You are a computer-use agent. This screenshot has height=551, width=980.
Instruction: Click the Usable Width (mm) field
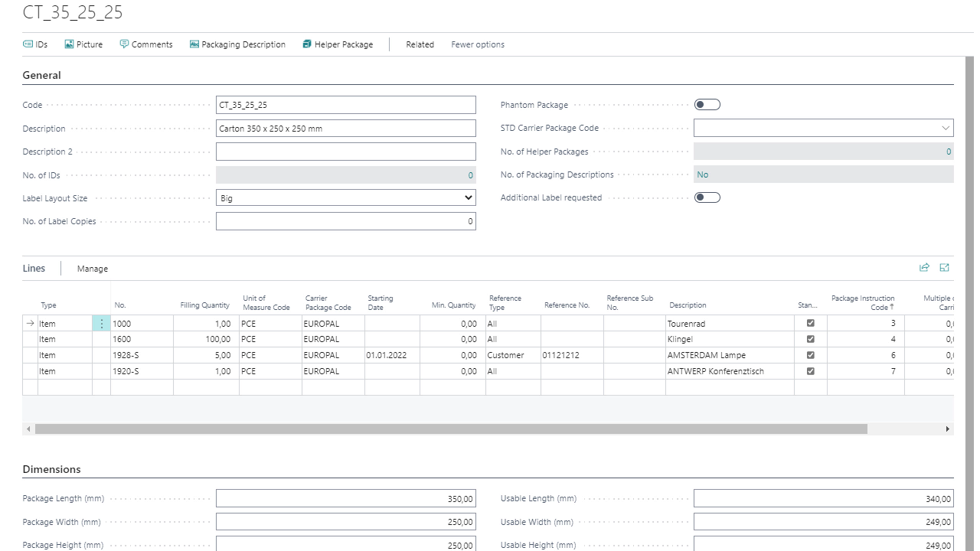824,522
